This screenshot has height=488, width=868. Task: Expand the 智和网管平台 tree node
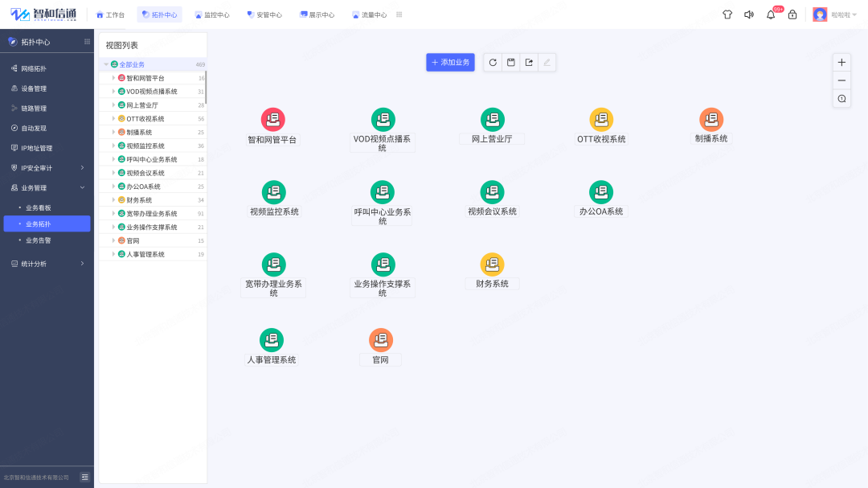113,78
